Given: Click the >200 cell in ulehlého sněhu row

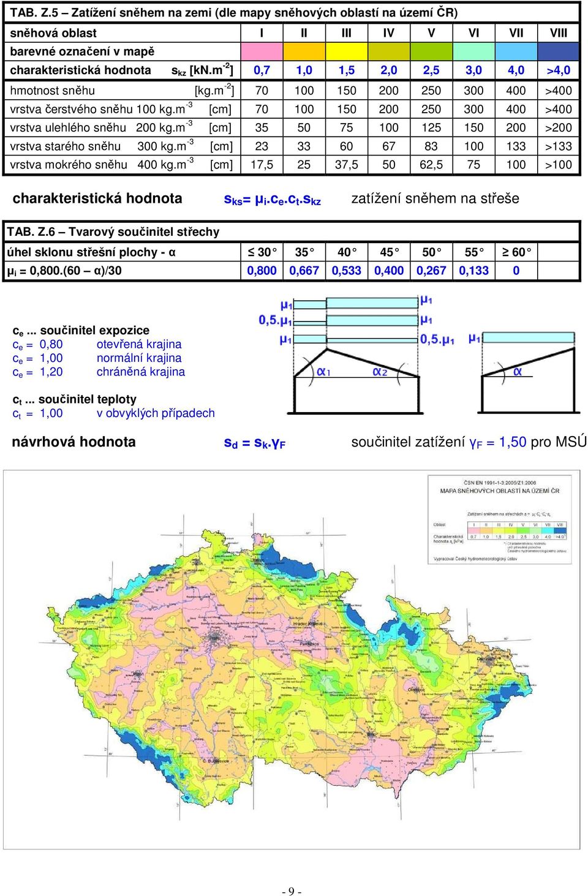Looking at the screenshot, I should pos(559,128).
